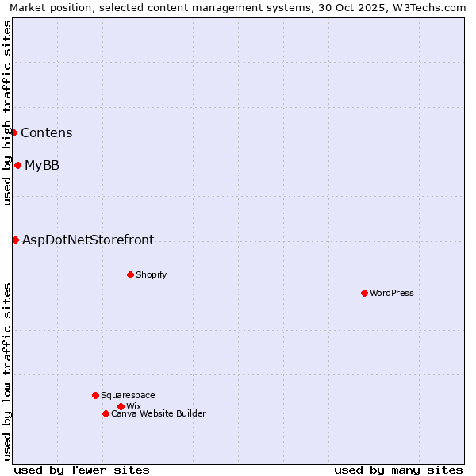Click the 'used by fewer sites' axis label
476x476 pixels.
82,470
